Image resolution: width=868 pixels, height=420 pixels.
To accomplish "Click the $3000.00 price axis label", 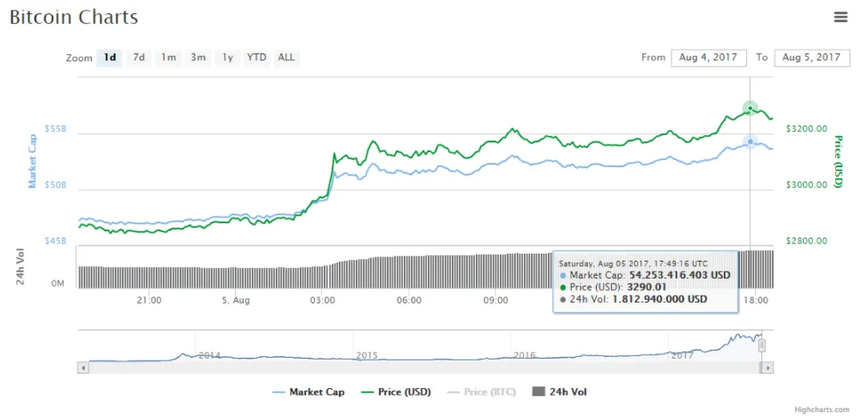I will (807, 184).
